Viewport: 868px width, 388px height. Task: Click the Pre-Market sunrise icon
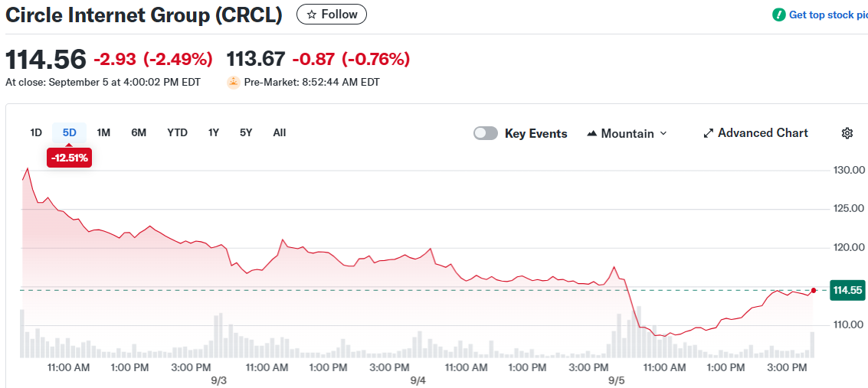pyautogui.click(x=234, y=83)
